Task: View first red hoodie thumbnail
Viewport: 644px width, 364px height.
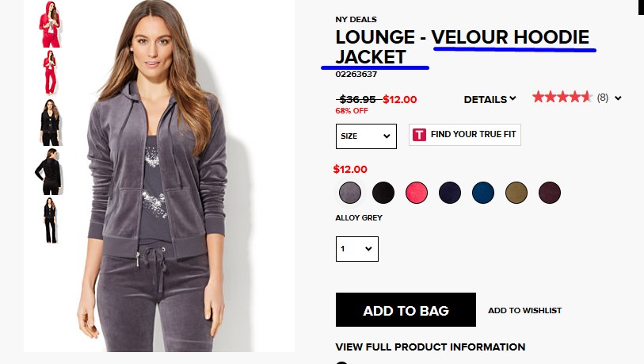Action: coord(50,25)
